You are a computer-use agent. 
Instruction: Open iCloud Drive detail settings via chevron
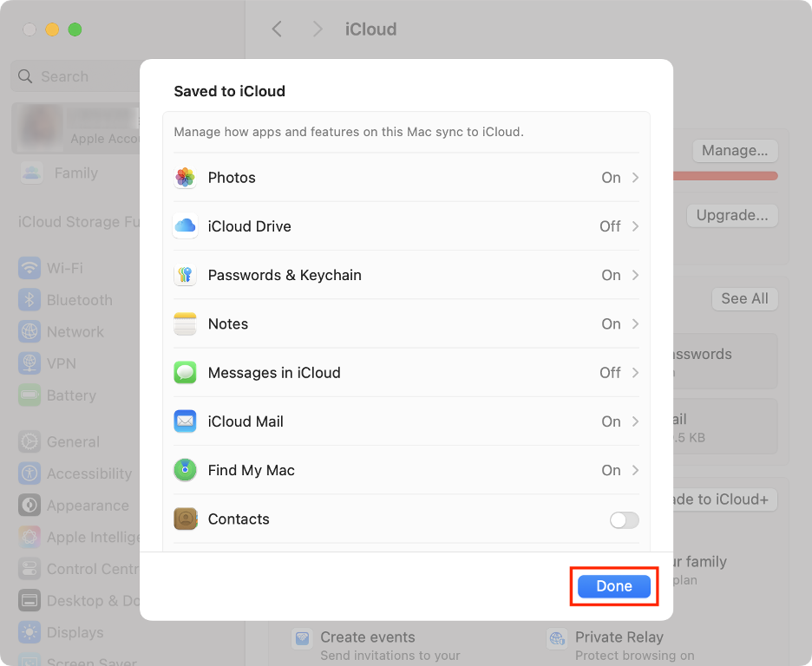click(x=634, y=226)
